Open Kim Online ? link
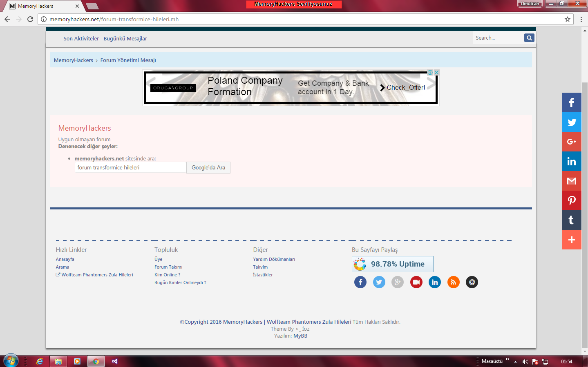 pyautogui.click(x=167, y=275)
